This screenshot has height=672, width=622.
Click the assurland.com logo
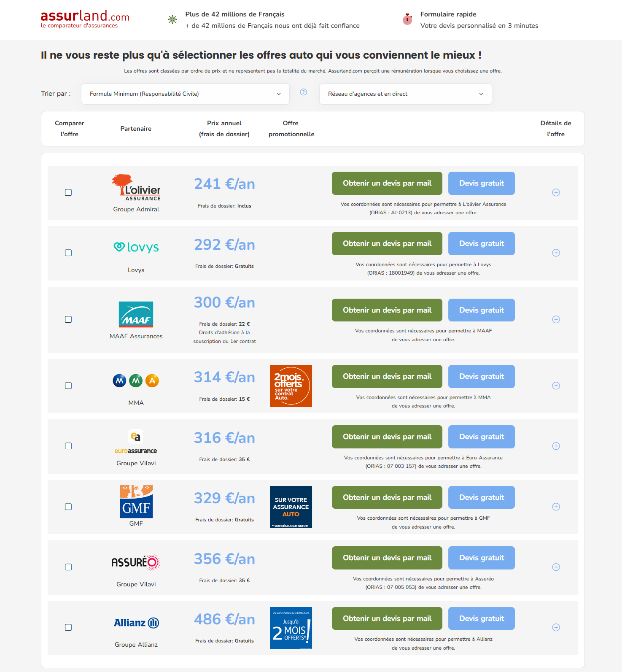(85, 19)
